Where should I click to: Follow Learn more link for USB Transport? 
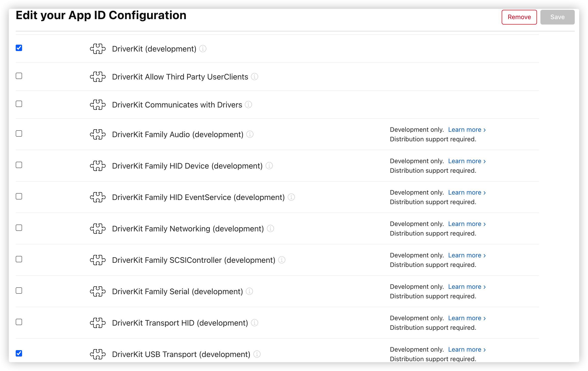(x=467, y=349)
